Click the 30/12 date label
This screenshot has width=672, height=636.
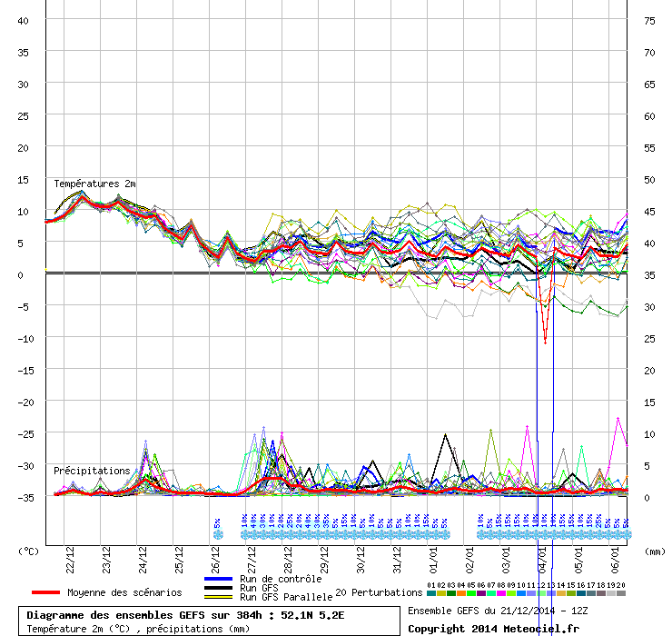click(361, 560)
